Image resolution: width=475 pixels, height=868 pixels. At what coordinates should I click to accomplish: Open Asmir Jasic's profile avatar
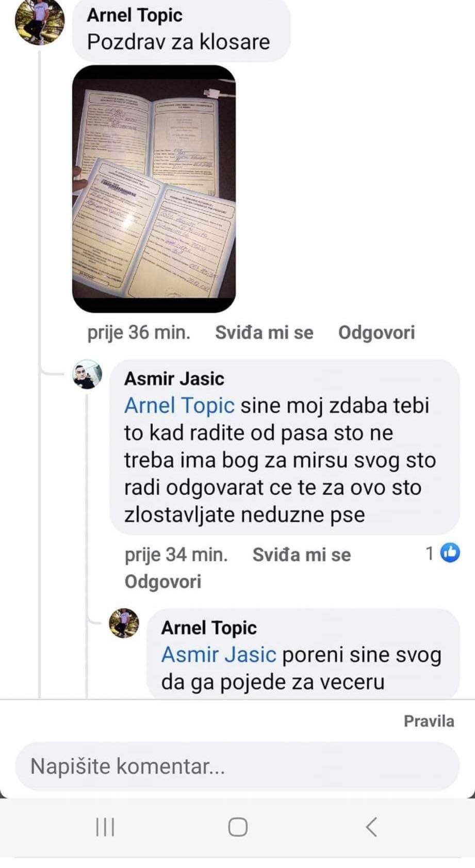pos(87,374)
